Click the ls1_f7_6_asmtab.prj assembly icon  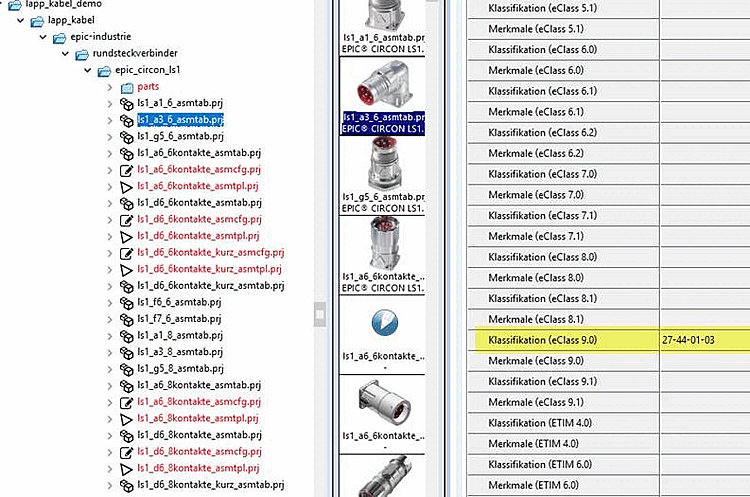coord(126,319)
